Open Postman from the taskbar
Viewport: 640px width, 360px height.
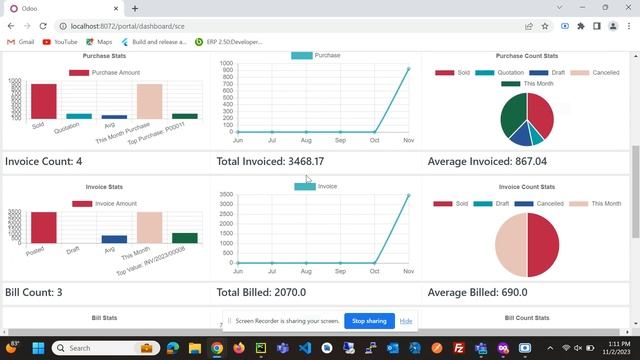[x=437, y=348]
